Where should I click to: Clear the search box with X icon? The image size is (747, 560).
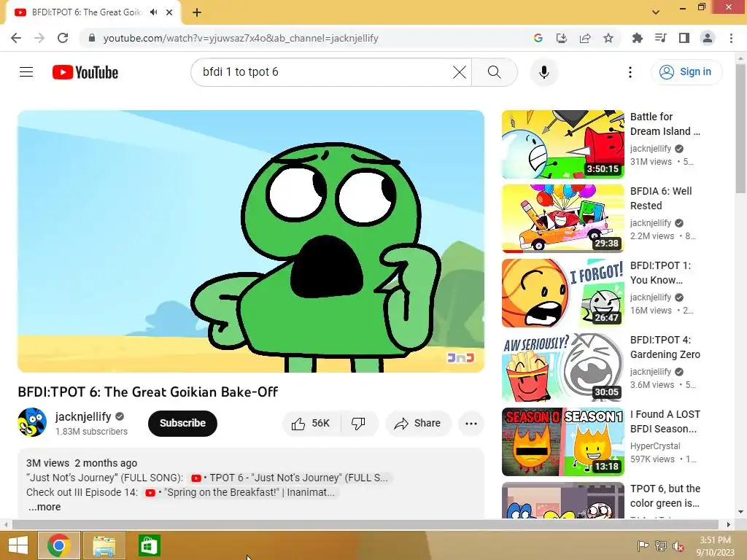460,72
